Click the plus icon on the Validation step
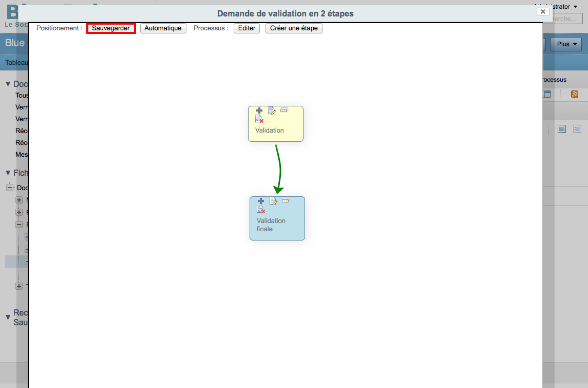Viewport: 588px width, 388px height. point(259,110)
